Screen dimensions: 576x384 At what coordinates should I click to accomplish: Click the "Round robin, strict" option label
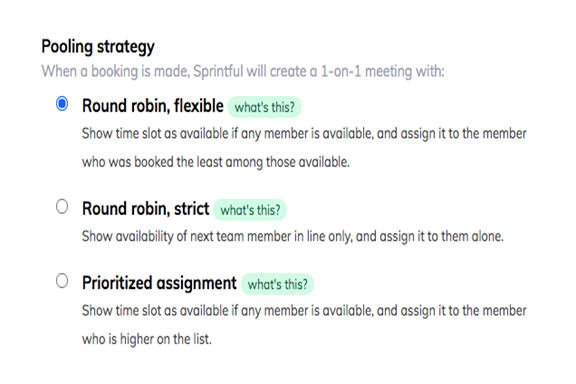tap(145, 209)
